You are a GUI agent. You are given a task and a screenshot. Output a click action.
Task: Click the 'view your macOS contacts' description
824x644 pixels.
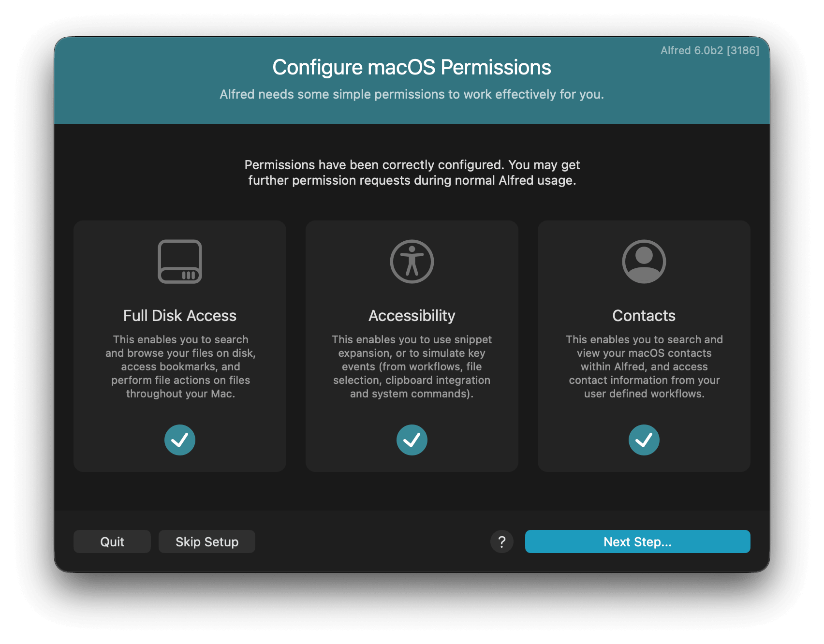(x=644, y=366)
